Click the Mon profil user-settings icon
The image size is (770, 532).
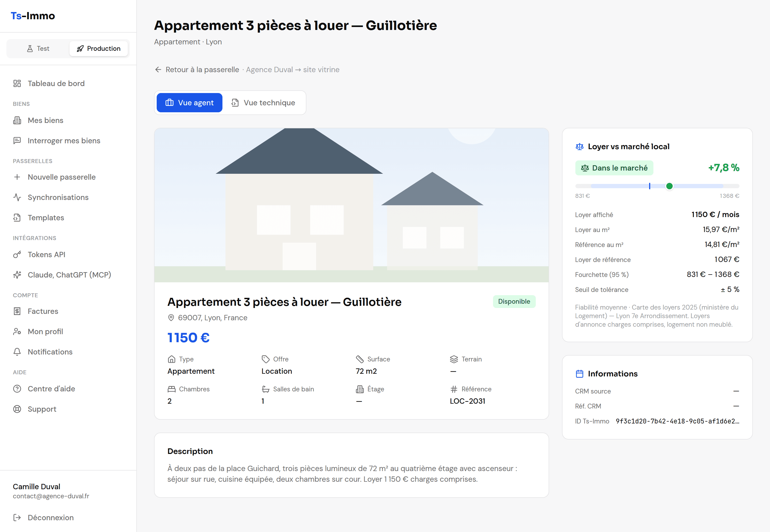click(x=17, y=332)
